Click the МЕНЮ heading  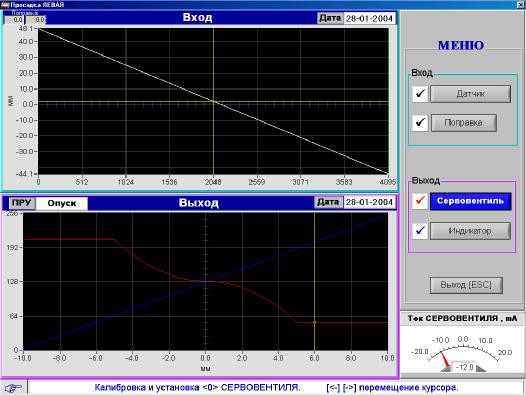[461, 45]
